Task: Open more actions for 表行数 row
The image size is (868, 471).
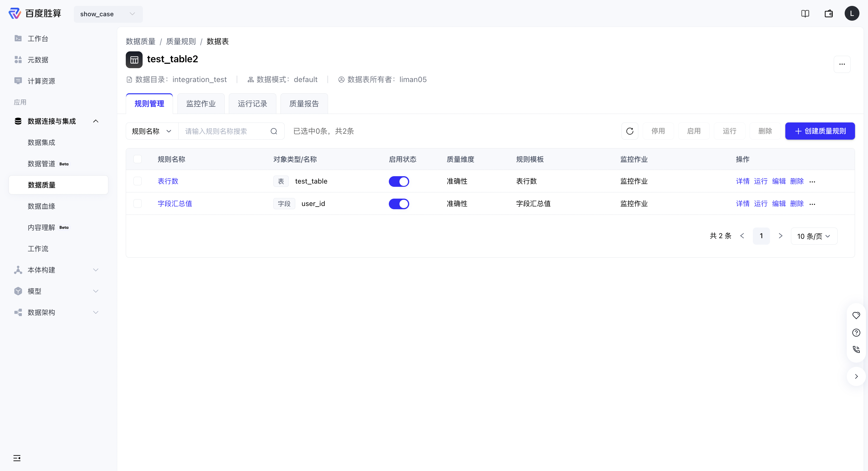Action: 812,181
